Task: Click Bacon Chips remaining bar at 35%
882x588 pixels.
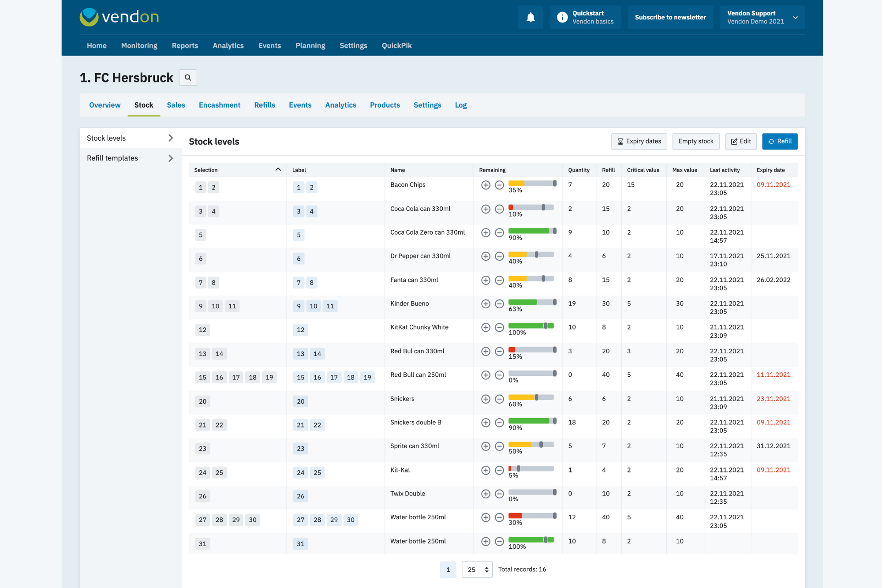Action: 532,183
